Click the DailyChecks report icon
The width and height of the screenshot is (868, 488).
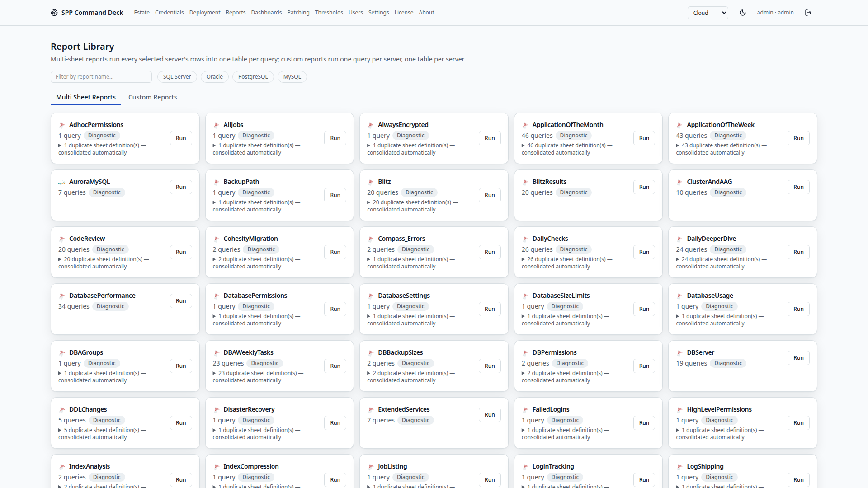tap(525, 239)
